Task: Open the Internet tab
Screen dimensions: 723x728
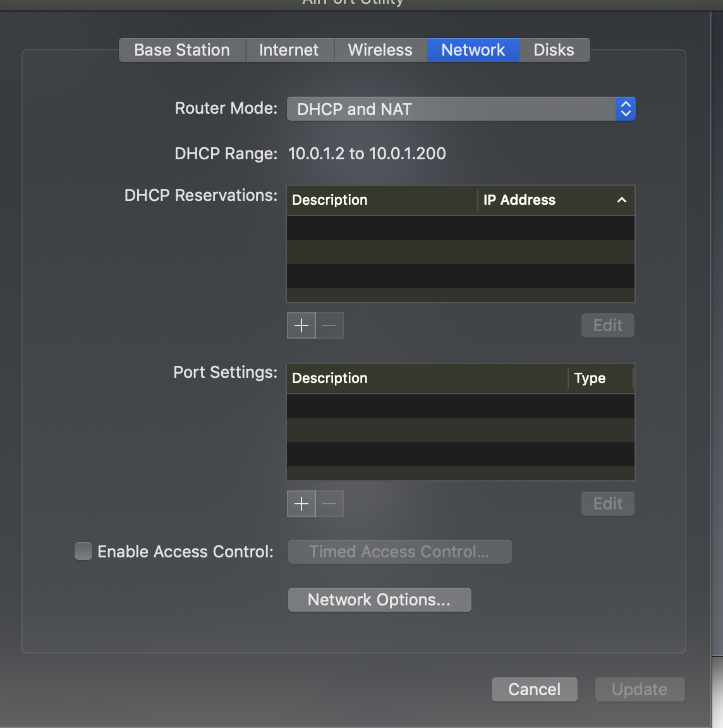Action: (x=289, y=50)
